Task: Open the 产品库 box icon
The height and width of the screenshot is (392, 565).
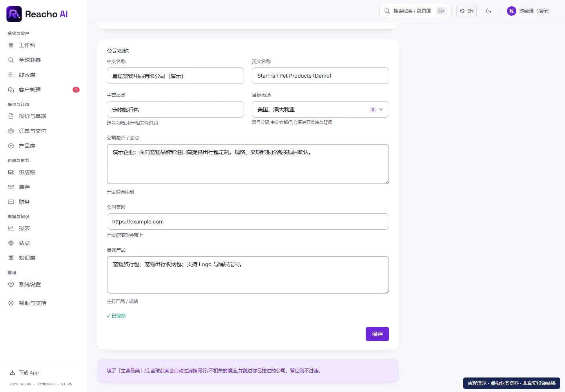Action: pos(11,146)
